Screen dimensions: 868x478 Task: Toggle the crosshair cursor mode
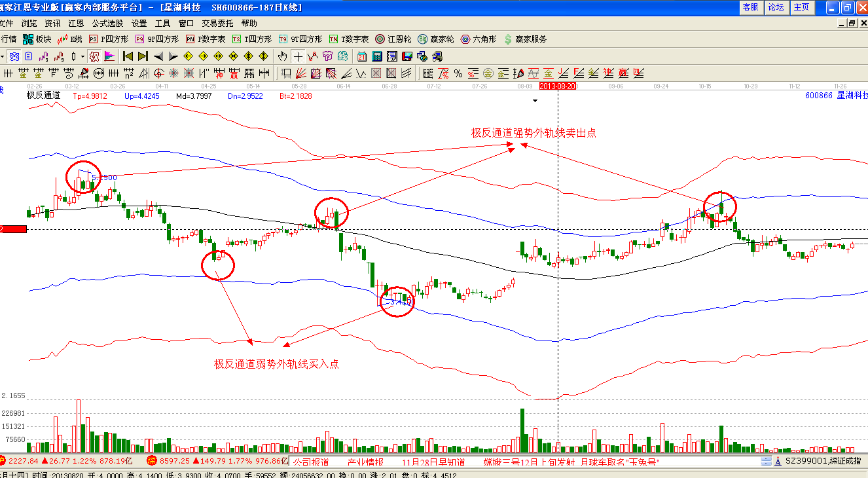point(298,56)
